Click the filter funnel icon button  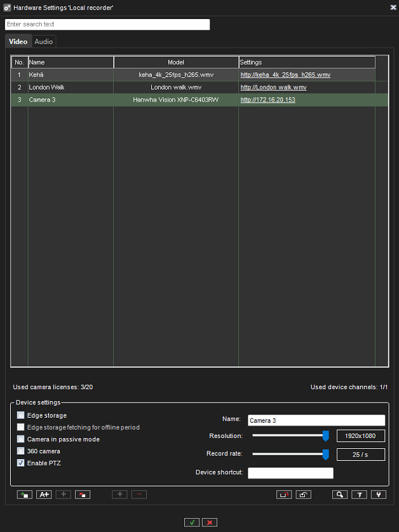point(359,495)
